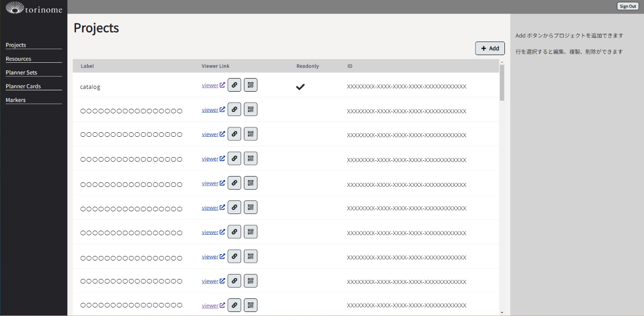The height and width of the screenshot is (316, 644).
Task: Open the Projects menu item
Action: [x=16, y=45]
